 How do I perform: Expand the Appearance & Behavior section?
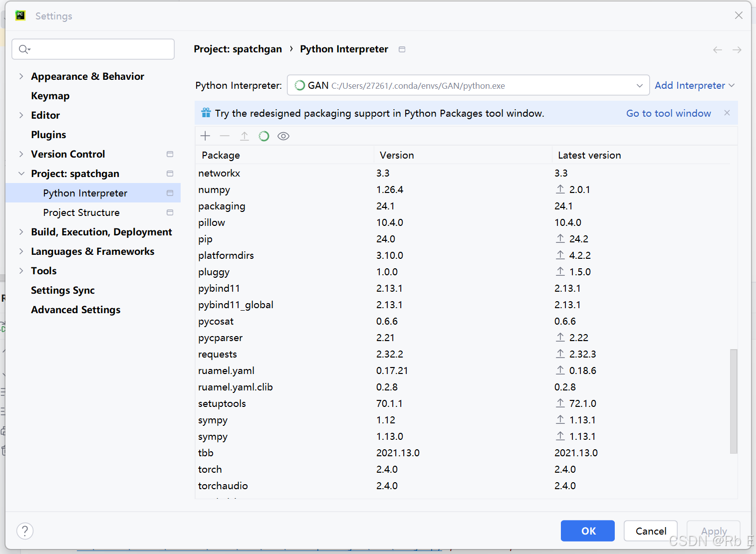[x=20, y=76]
